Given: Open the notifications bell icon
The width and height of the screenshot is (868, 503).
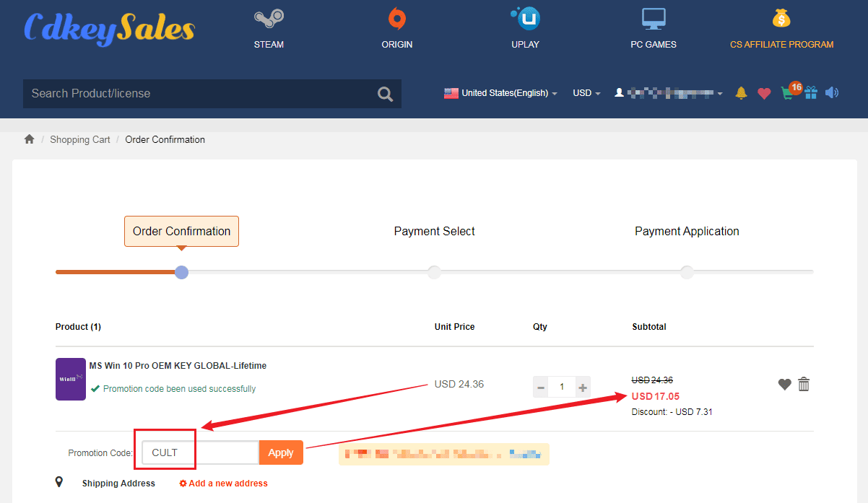Looking at the screenshot, I should [741, 92].
